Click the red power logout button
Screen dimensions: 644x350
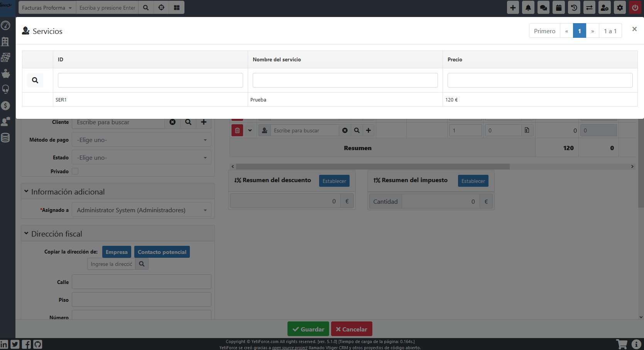[x=635, y=8]
